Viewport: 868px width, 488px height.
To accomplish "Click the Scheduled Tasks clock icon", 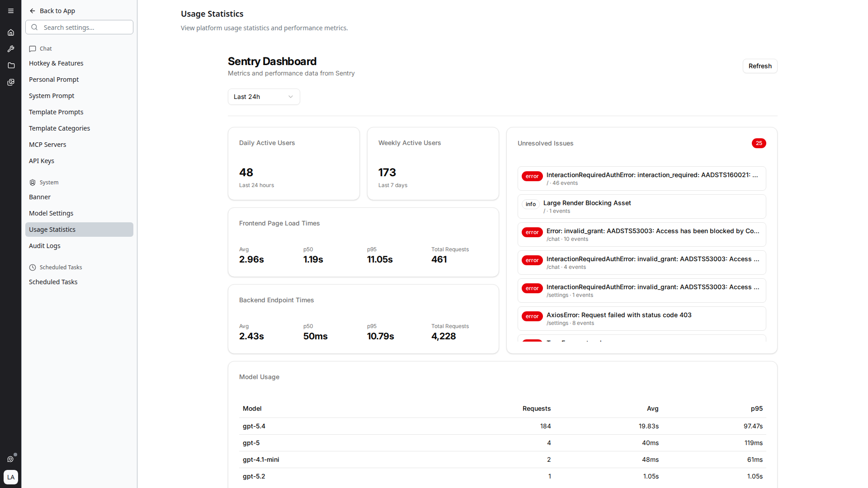I will pos(33,267).
